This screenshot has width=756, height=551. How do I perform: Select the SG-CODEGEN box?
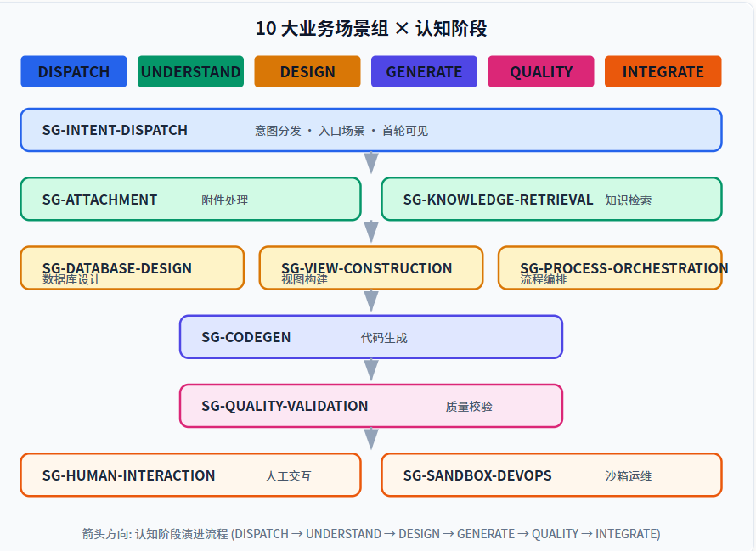tap(370, 337)
